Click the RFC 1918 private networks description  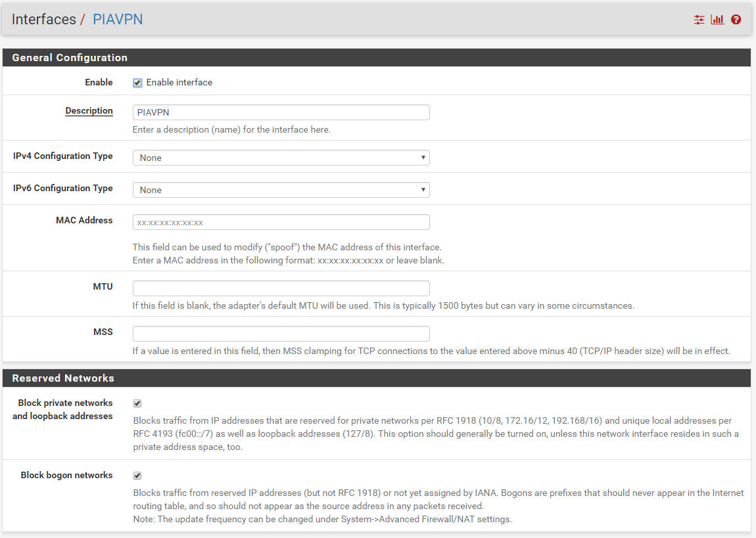436,434
